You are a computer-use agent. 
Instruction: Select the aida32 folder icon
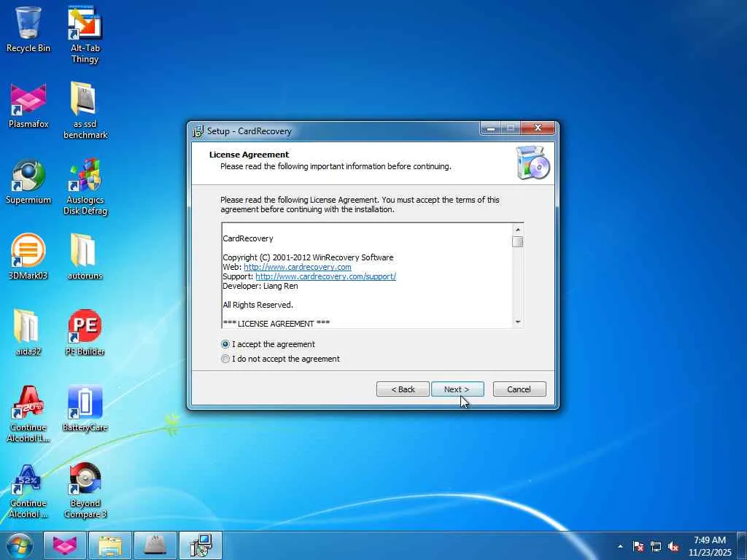pos(28,332)
